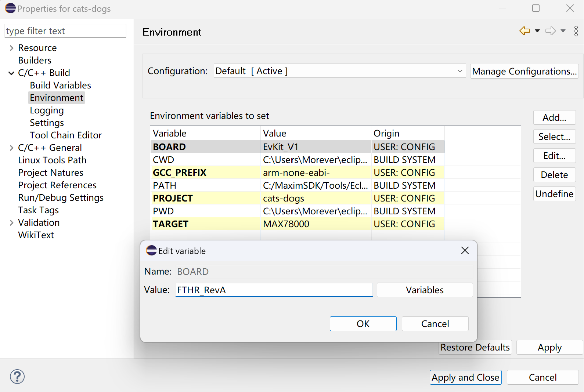This screenshot has width=584, height=392.
Task: Click Apply and Close button
Action: [465, 377]
